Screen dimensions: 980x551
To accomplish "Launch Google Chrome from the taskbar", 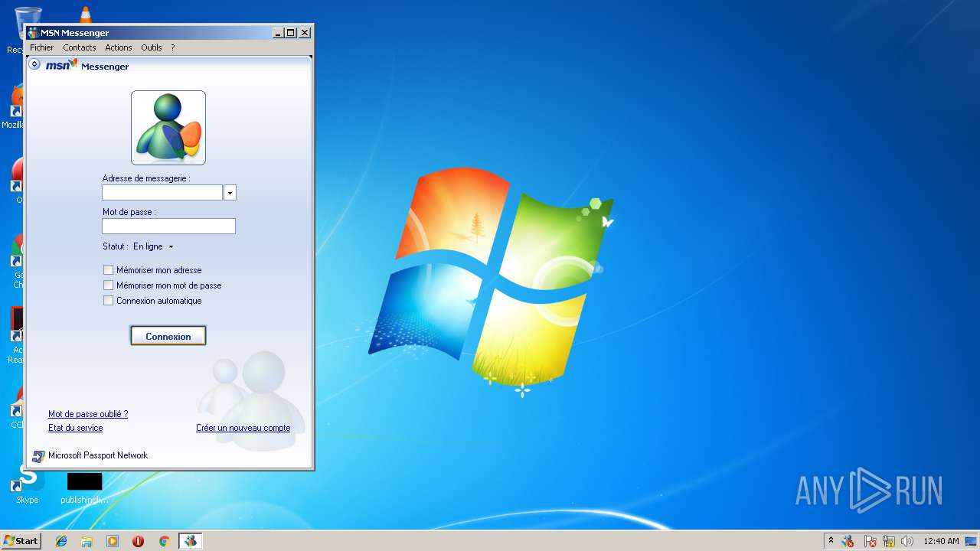I will pos(164,541).
